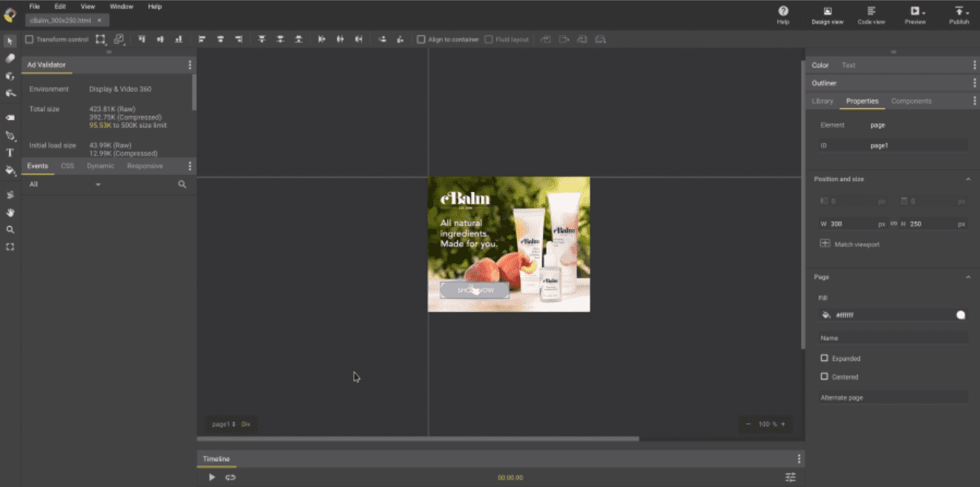Image resolution: width=980 pixels, height=487 pixels.
Task: Click the white fill color swatch
Action: tap(961, 315)
